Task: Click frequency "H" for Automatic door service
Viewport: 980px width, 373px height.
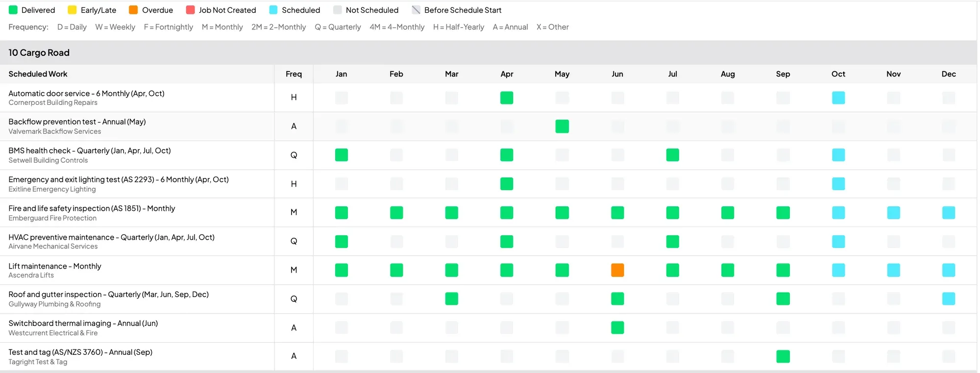Action: [294, 98]
